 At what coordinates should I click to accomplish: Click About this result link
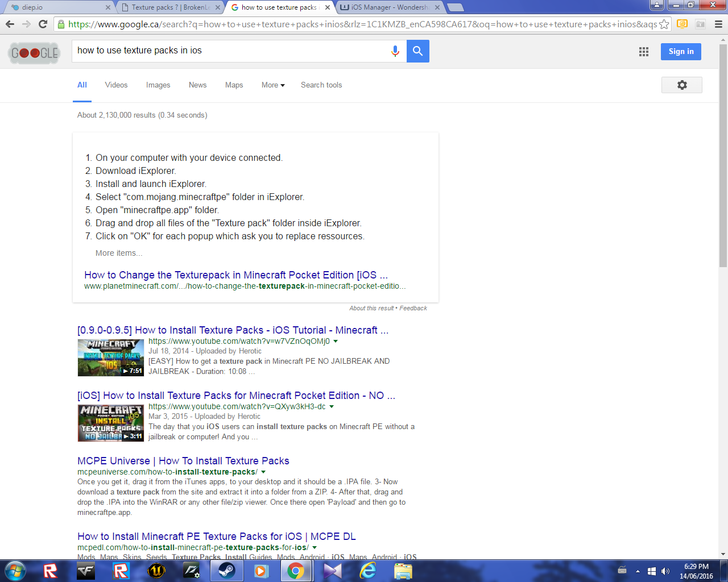[x=371, y=308]
